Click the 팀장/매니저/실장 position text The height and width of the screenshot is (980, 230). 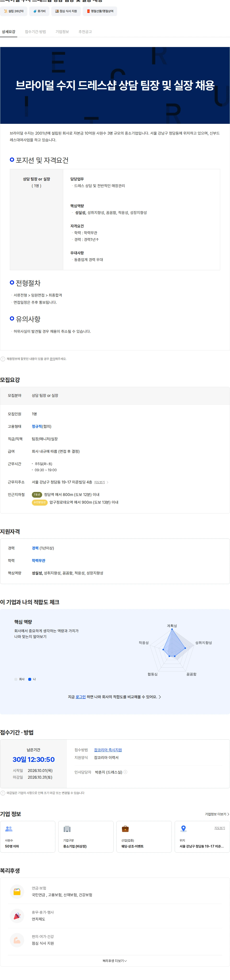coord(45,439)
